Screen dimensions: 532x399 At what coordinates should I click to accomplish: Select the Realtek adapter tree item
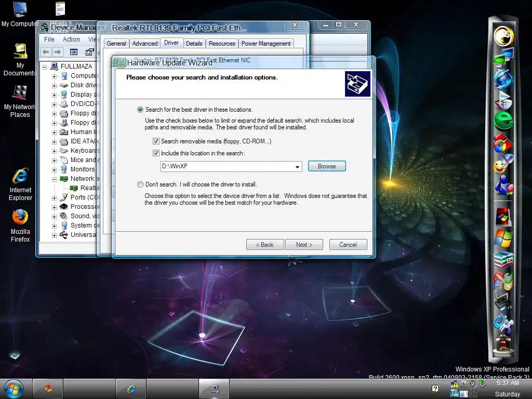85,188
